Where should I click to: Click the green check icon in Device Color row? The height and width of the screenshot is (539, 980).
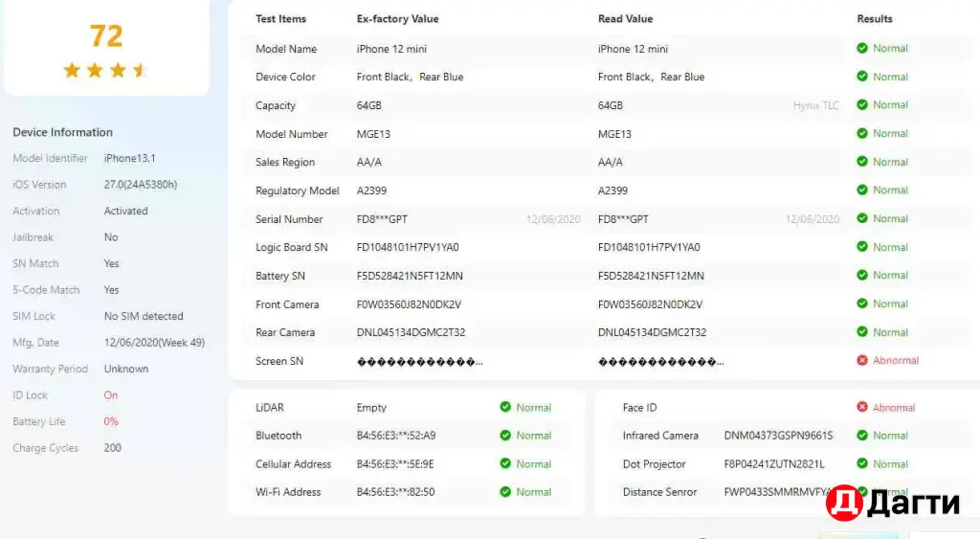pos(862,77)
